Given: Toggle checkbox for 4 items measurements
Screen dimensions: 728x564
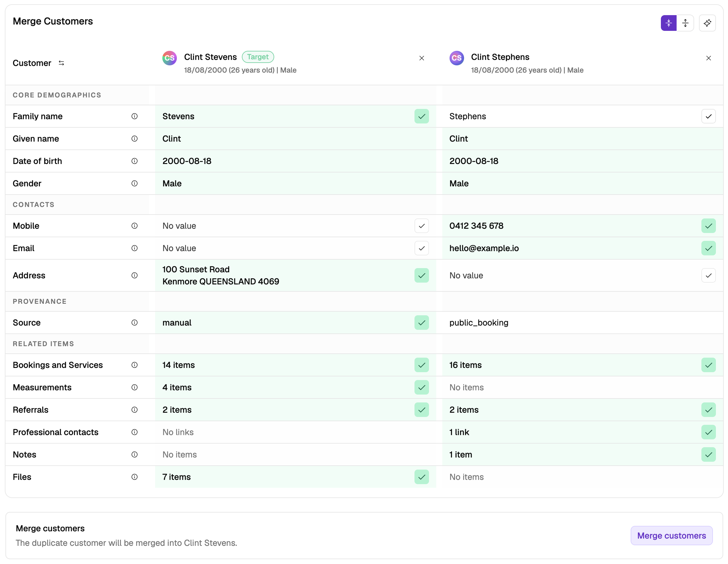Looking at the screenshot, I should (x=422, y=387).
